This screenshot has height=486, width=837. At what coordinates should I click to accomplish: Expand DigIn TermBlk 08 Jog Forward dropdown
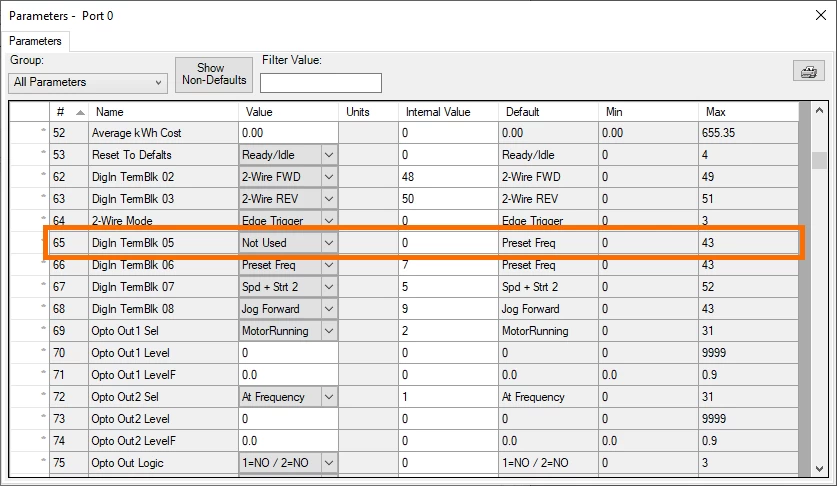pyautogui.click(x=329, y=309)
